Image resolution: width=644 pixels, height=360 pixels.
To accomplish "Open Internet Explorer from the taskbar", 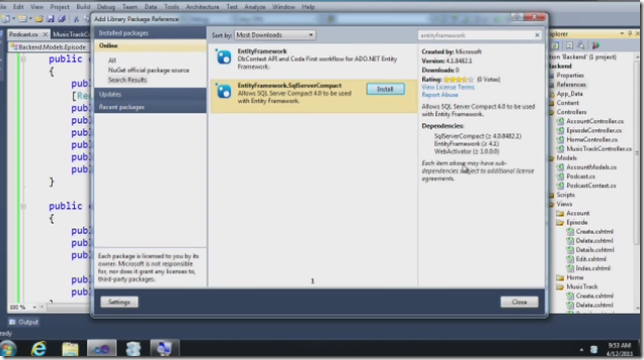I will pyautogui.click(x=39, y=349).
